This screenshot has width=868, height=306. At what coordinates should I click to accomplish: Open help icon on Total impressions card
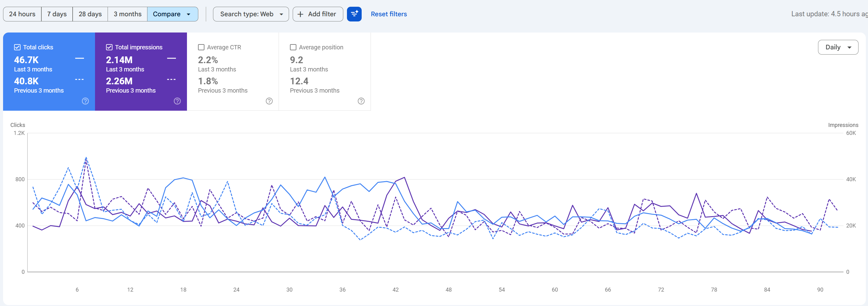tap(177, 101)
